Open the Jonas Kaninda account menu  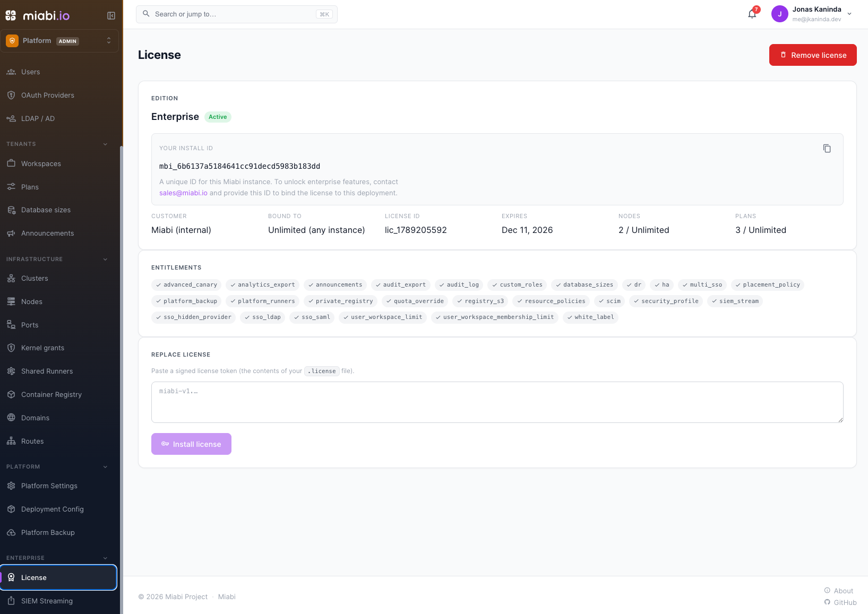click(812, 14)
